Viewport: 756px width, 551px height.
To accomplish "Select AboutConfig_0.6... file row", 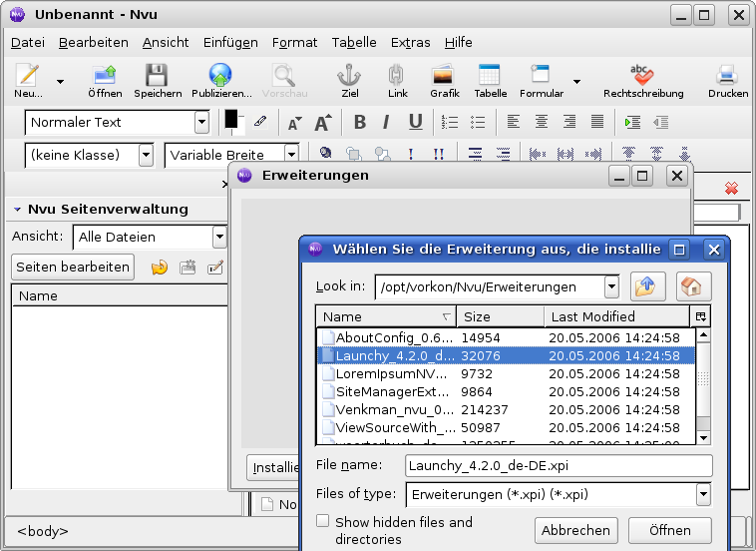I will click(507, 337).
